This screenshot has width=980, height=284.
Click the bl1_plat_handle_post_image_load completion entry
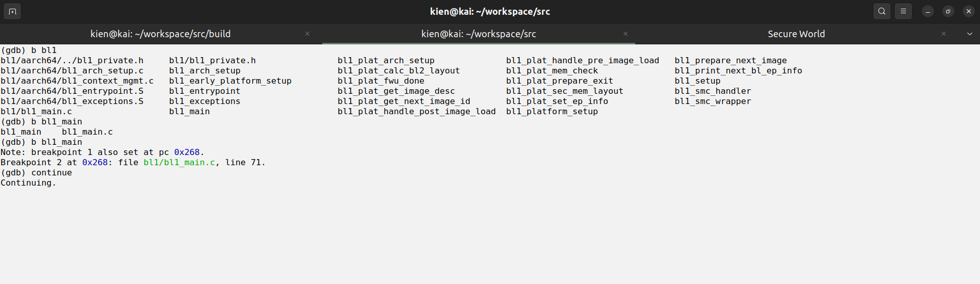(x=416, y=111)
